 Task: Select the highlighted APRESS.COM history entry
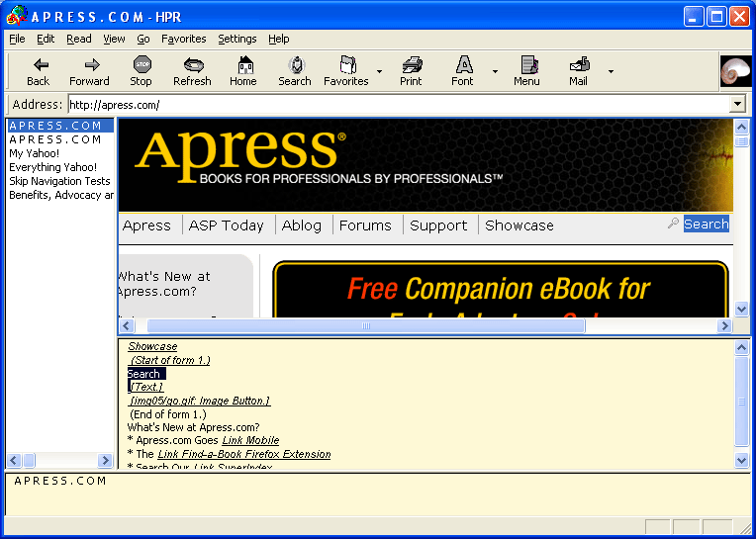(x=60, y=126)
